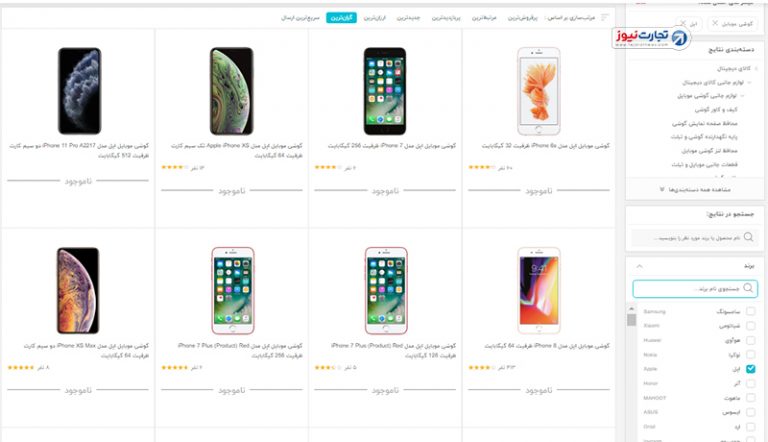Screen dimensions: 768x442
Task: Check the Samsung brand checkbox
Action: [750, 311]
